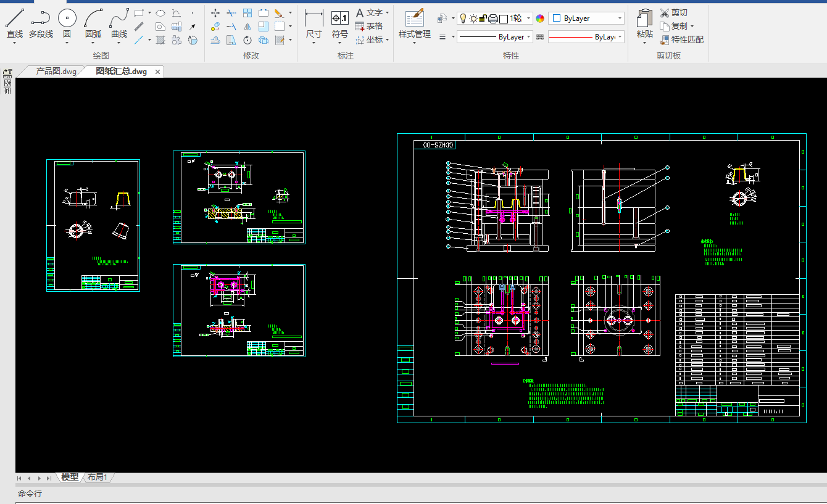
Task: Open the black ByLayer linetype dropdown
Action: pos(494,37)
